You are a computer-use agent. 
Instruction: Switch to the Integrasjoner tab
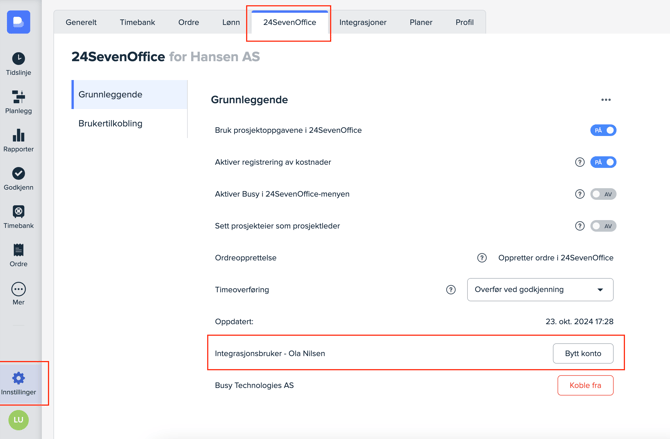tap(363, 22)
